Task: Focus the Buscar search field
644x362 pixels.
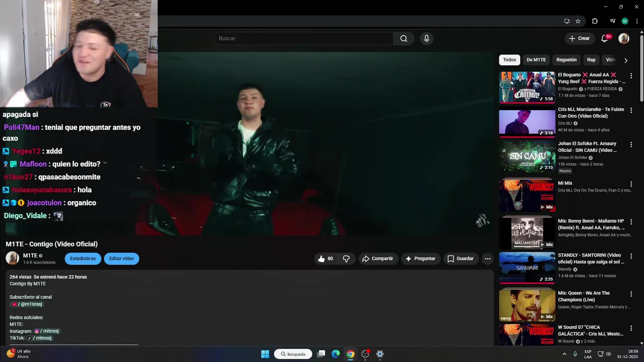Action: click(x=303, y=39)
